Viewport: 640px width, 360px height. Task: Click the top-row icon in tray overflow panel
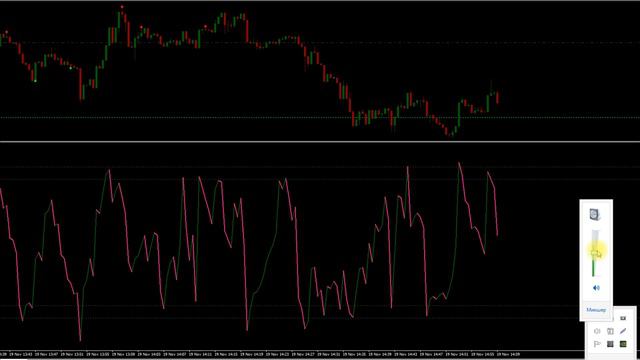click(x=623, y=318)
